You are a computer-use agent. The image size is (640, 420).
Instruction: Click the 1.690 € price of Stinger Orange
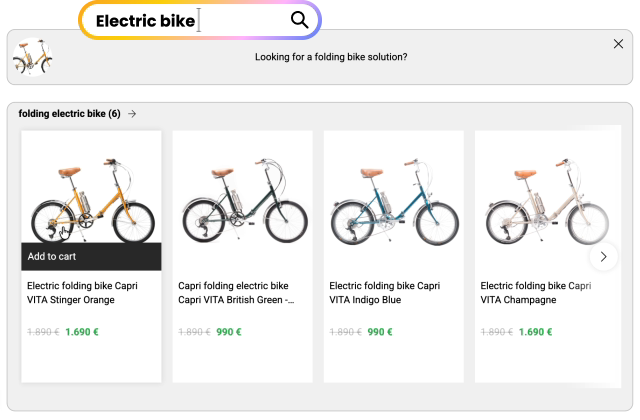pyautogui.click(x=82, y=332)
